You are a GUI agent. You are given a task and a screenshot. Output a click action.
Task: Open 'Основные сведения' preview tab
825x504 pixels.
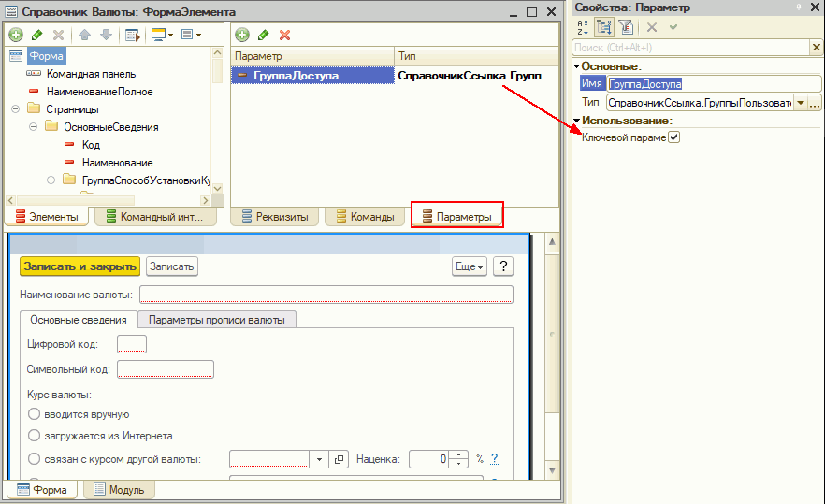pyautogui.click(x=79, y=320)
